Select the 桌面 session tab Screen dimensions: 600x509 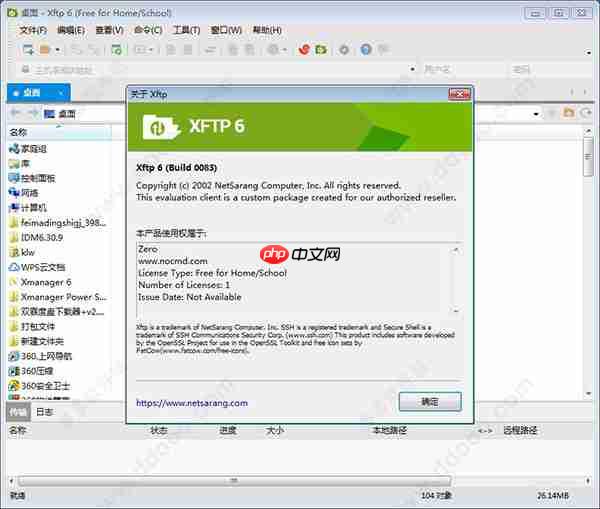(x=38, y=93)
